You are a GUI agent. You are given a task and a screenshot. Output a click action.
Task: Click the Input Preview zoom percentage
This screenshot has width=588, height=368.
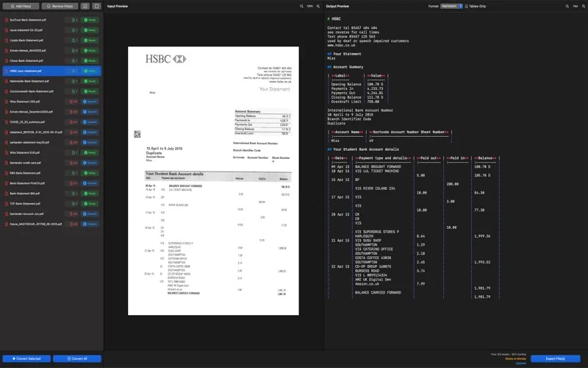(x=309, y=7)
